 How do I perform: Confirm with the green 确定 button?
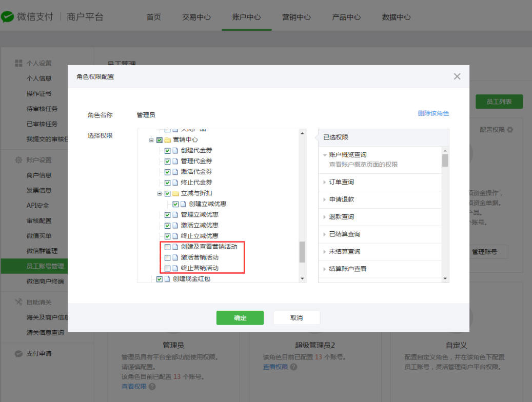point(240,318)
